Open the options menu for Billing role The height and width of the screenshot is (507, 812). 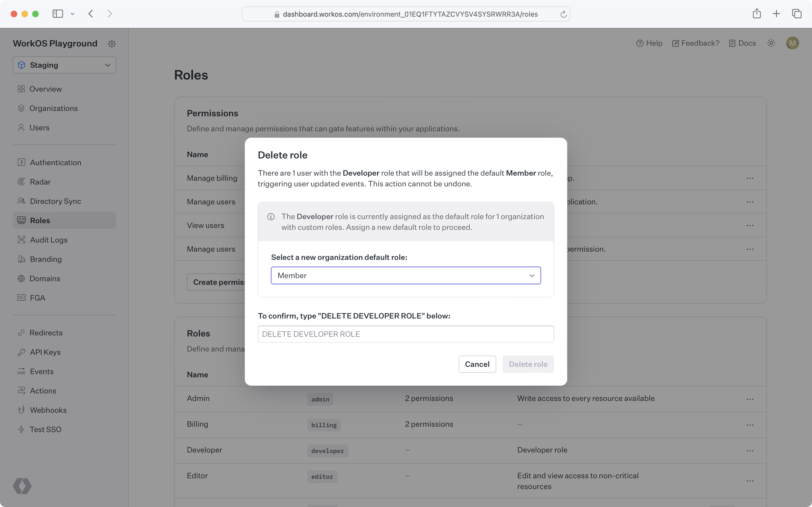click(x=750, y=425)
